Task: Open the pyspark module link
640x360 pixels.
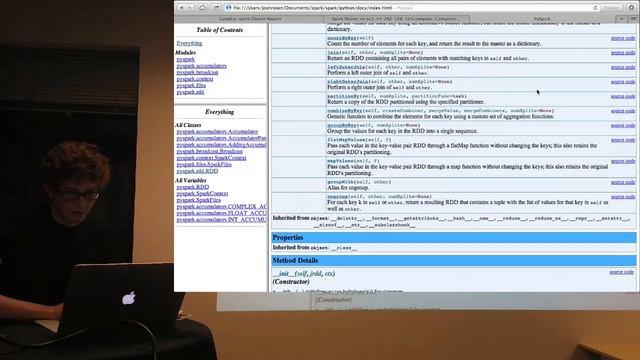Action: (185, 60)
